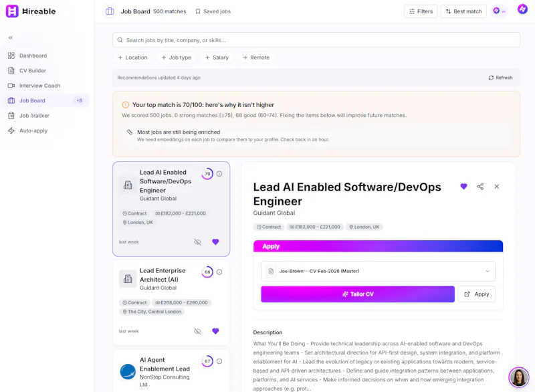Click the credits infinity icon in header
The height and width of the screenshot is (392, 535).
(499, 11)
